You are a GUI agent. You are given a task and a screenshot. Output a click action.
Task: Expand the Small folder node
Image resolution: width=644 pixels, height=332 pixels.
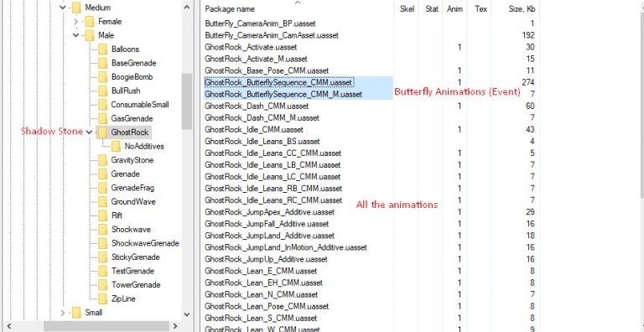point(62,313)
